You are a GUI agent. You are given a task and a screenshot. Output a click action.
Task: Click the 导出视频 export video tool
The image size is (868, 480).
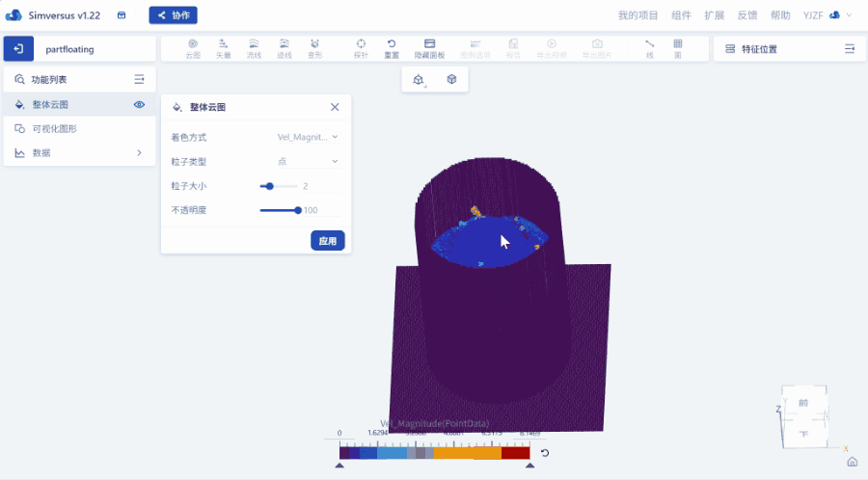coord(552,48)
